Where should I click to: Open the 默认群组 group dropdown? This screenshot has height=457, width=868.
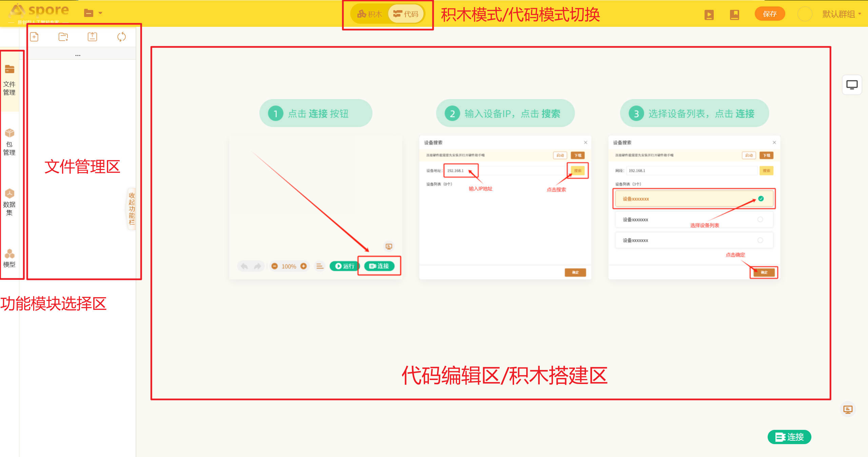[x=841, y=14]
